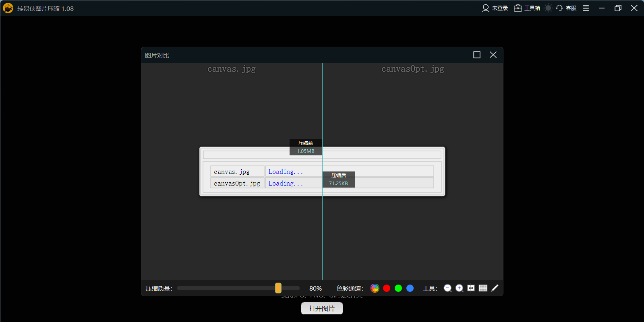Click the canvasOpt.jpg cell in preview table
Viewport: 644px width, 322px height.
coord(237,183)
